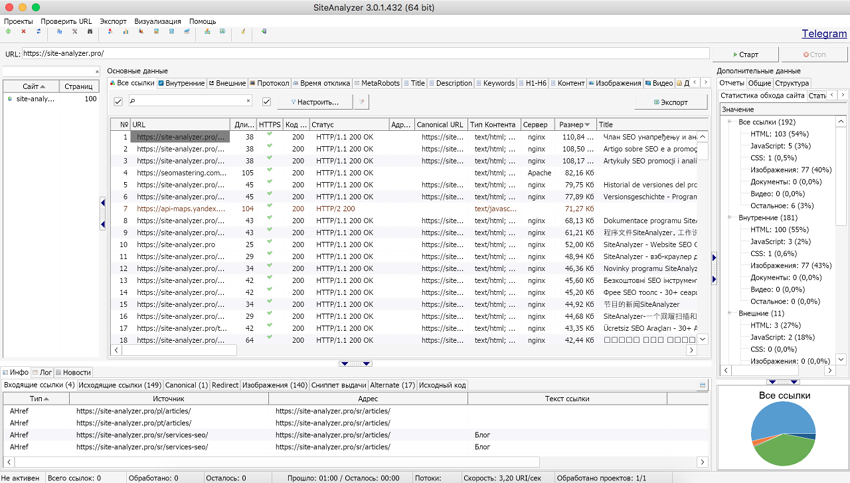
Task: Click the small icon above the Текст ссылки column
Action: (x=703, y=385)
